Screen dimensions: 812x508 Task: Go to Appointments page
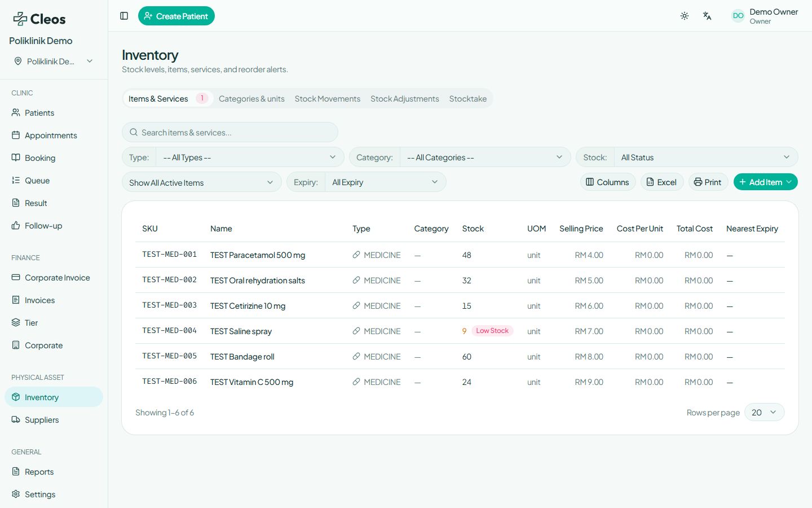pyautogui.click(x=54, y=135)
